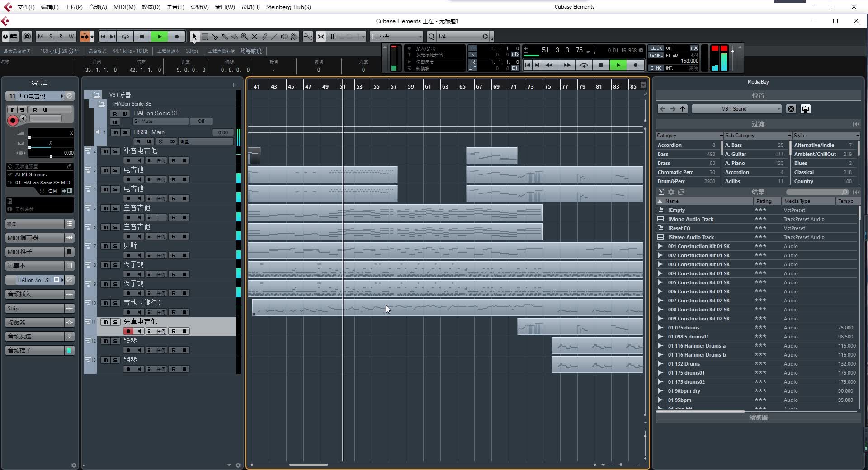Select the Zoom magnifier tool
868x470 pixels.
(x=245, y=37)
